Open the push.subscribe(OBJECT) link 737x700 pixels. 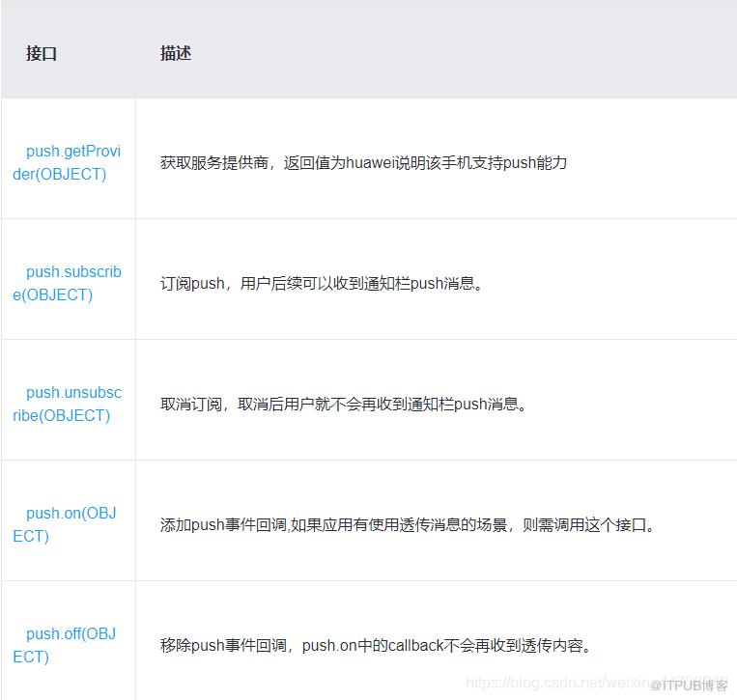(67, 283)
